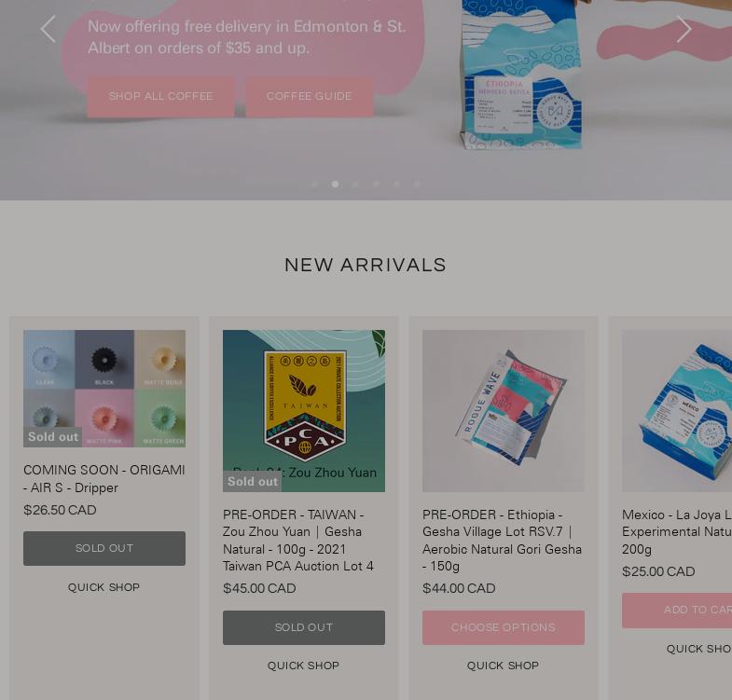Open Origami Air S dripper image

104,389
